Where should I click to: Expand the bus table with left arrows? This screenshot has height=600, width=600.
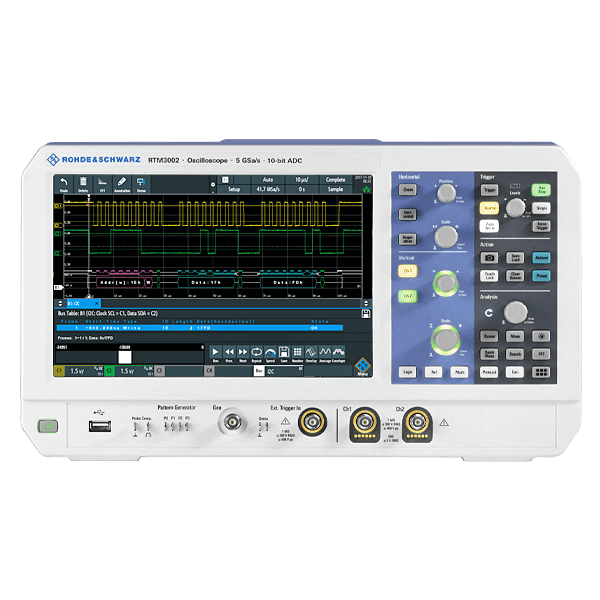[x=60, y=303]
